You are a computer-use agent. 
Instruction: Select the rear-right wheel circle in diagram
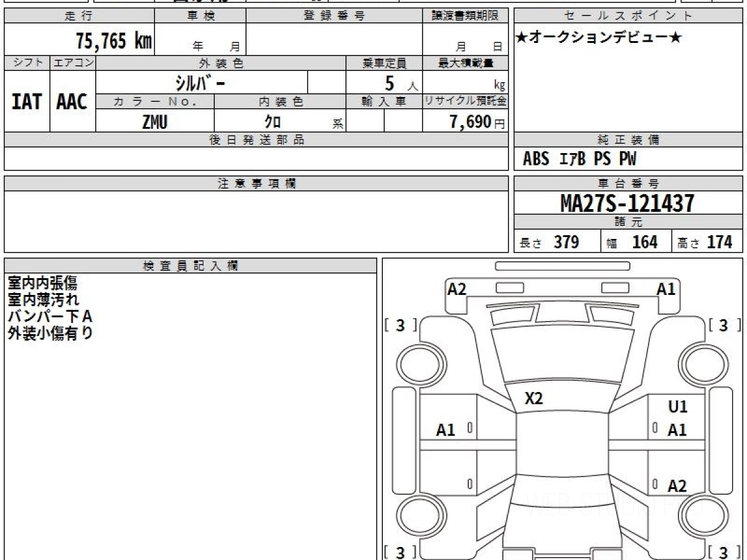coord(700,516)
